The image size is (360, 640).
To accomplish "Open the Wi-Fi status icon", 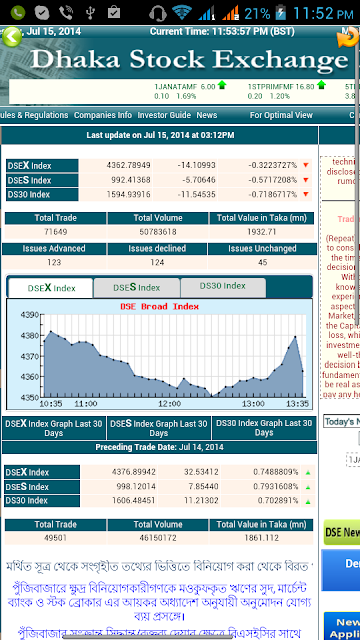I will (182, 13).
